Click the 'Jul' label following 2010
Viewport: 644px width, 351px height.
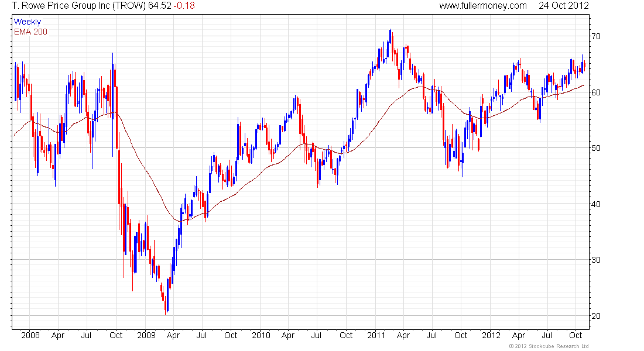[316, 335]
